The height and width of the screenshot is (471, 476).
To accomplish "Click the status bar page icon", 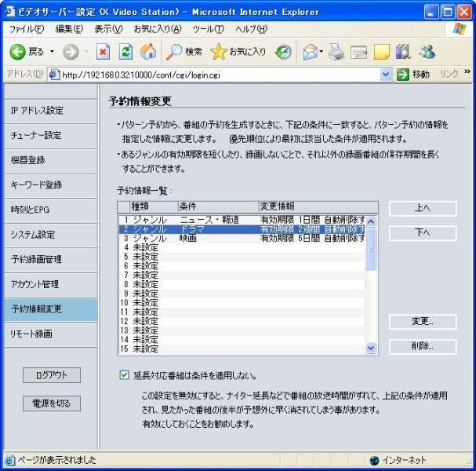I will coord(9,460).
